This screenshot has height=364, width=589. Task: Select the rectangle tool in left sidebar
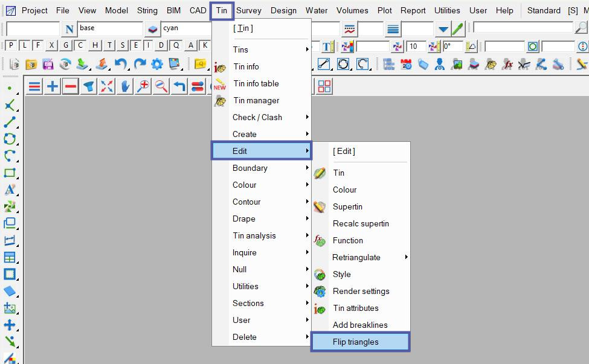[x=10, y=173]
